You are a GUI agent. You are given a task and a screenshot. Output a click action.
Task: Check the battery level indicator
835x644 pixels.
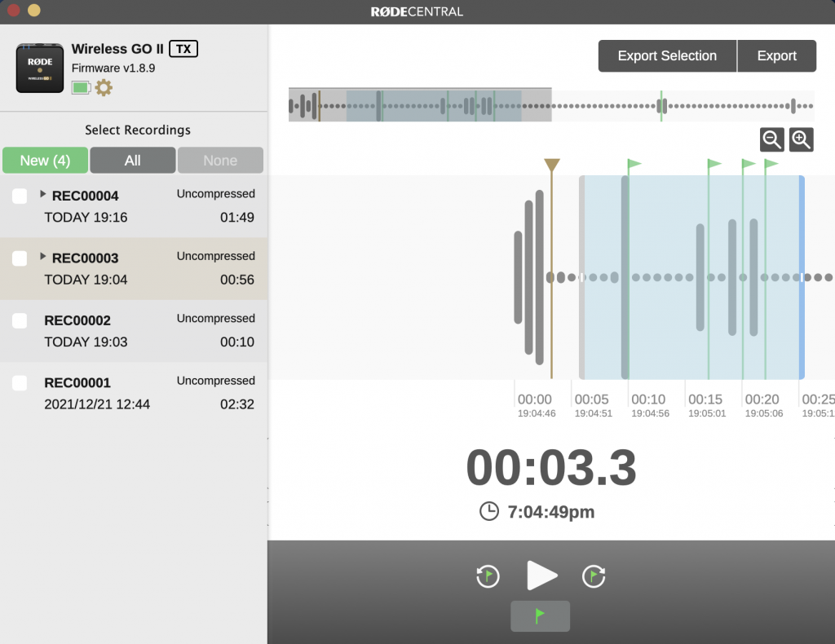click(81, 88)
